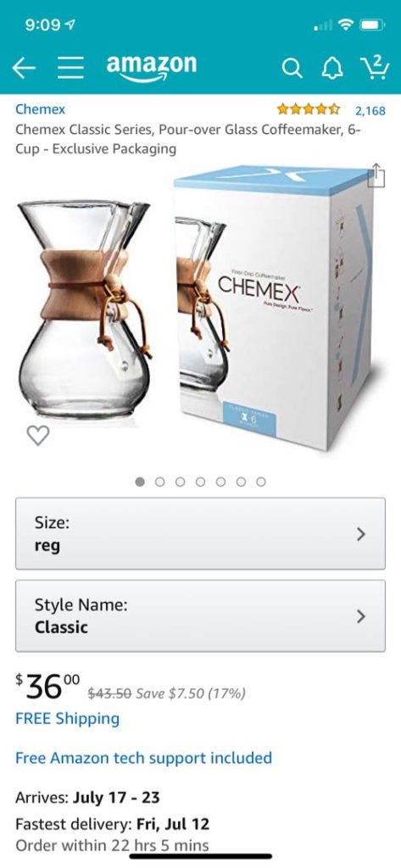Open Free Amazon tech support included link
The image size is (401, 868).
(143, 758)
